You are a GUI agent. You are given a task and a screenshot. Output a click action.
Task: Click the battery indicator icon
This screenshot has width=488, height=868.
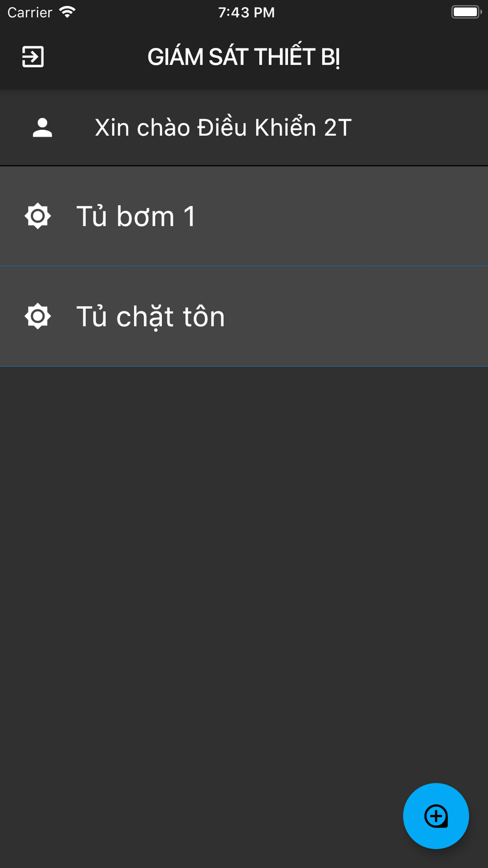[467, 12]
